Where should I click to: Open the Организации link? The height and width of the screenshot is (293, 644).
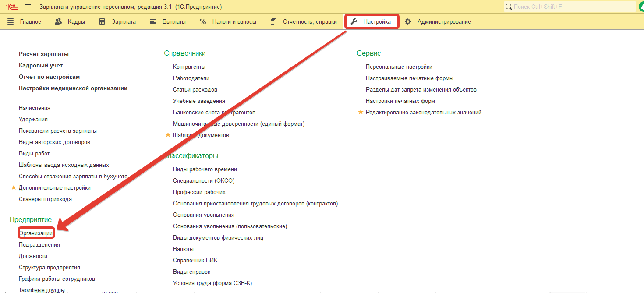tap(36, 233)
